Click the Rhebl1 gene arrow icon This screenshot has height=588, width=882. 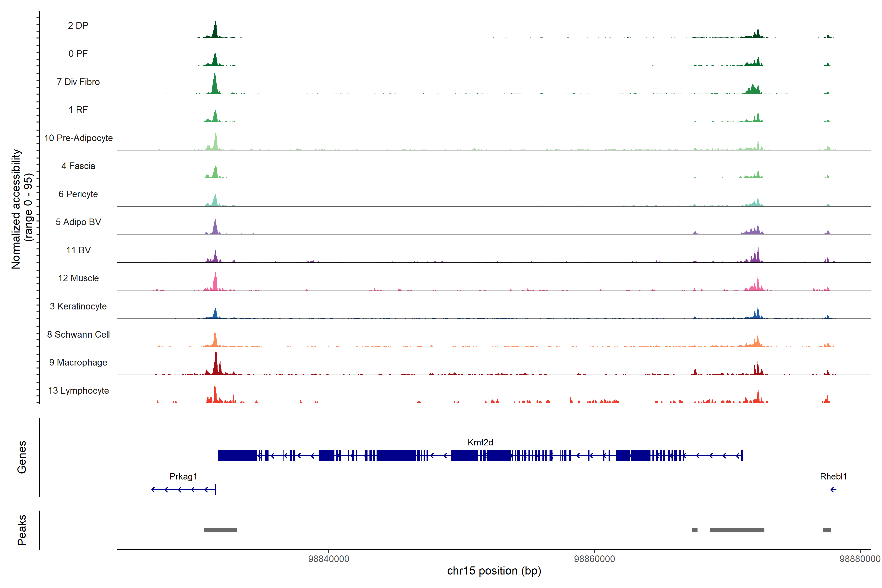pyautogui.click(x=833, y=490)
